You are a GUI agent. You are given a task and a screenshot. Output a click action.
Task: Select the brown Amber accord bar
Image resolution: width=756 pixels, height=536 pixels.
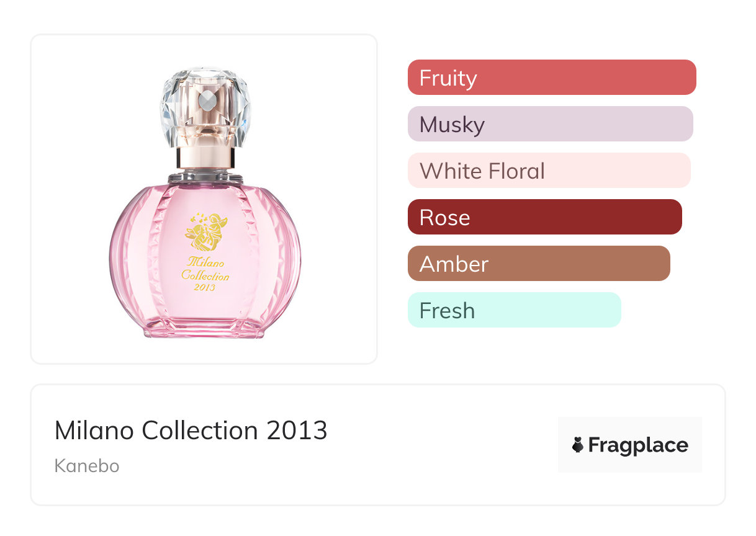click(x=539, y=264)
